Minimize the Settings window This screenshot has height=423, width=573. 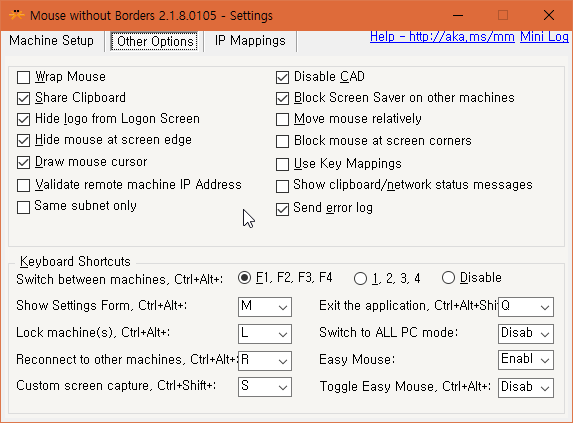tap(458, 15)
